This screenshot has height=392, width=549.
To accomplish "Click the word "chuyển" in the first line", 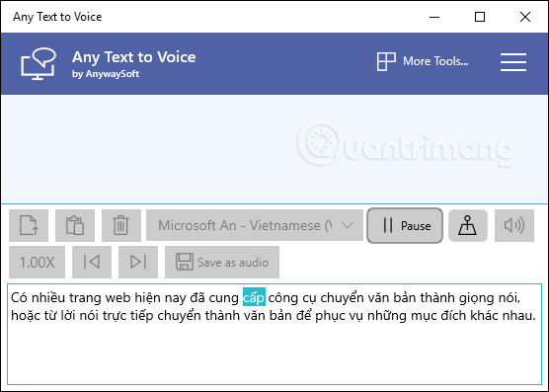I will (x=342, y=298).
